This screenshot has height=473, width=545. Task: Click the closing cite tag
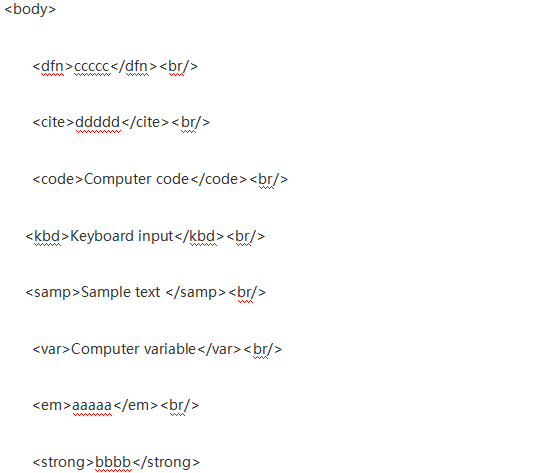(145, 122)
